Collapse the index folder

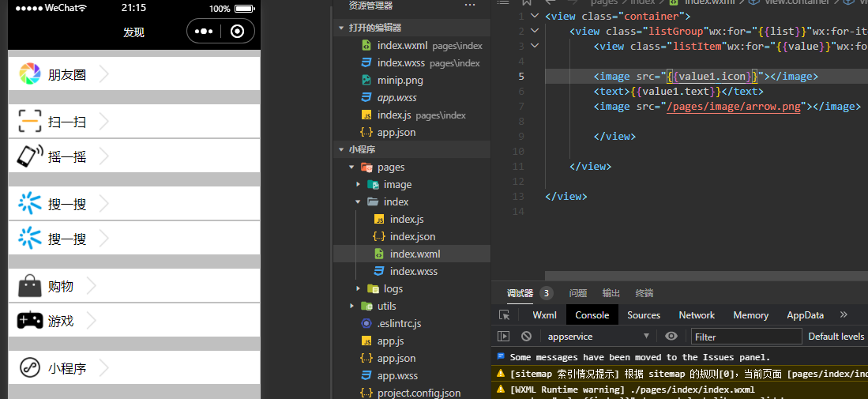(358, 201)
